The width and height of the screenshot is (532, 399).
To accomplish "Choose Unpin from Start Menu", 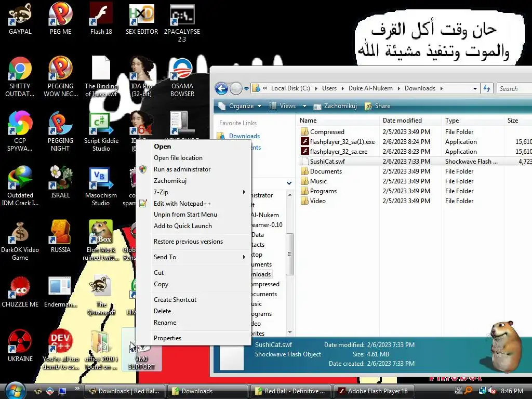I will (185, 215).
